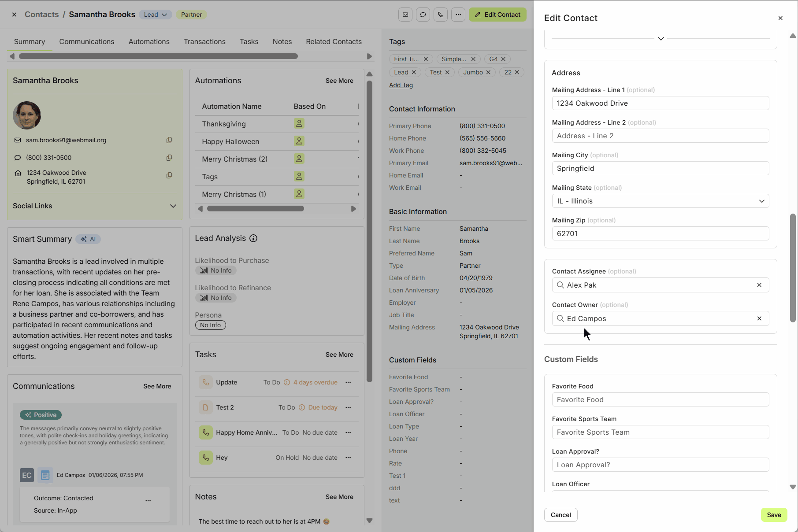798x532 pixels.
Task: Switch to the Communications tab
Action: [87, 41]
